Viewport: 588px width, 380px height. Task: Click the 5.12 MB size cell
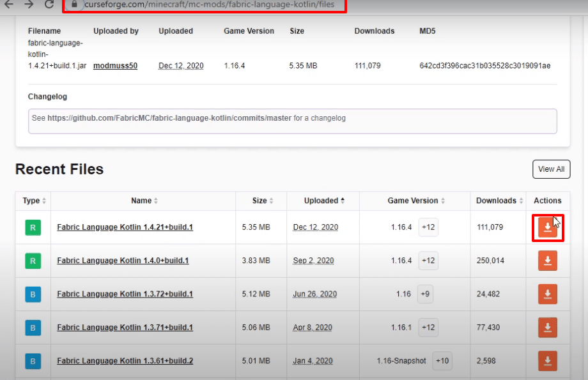pos(256,294)
